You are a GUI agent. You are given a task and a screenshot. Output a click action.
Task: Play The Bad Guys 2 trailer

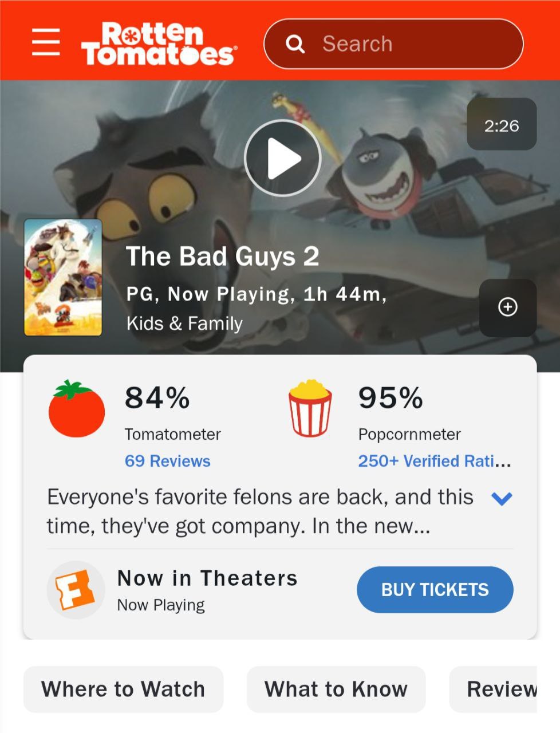282,158
